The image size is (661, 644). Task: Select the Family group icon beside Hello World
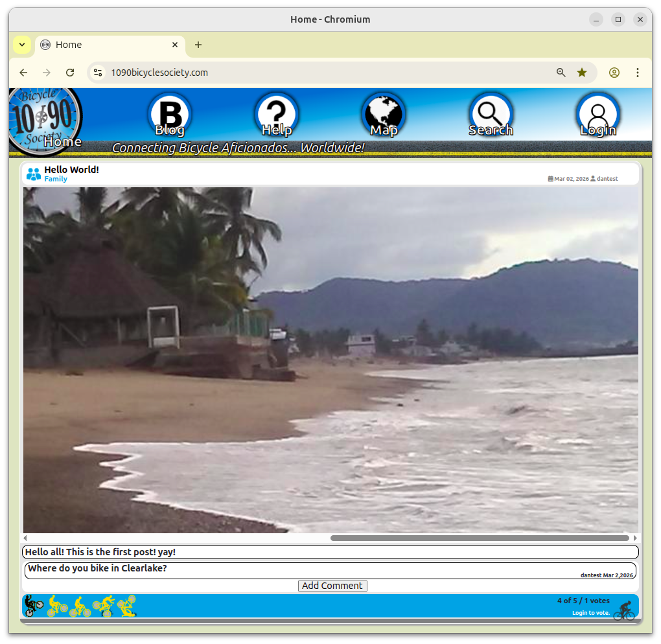coord(33,174)
